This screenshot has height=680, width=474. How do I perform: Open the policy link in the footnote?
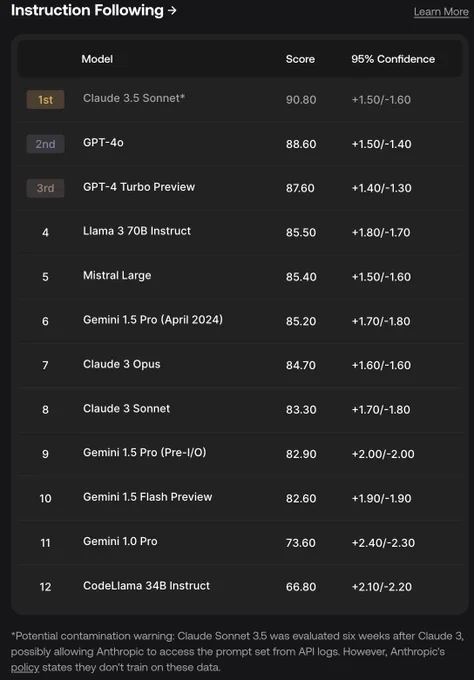tap(25, 667)
